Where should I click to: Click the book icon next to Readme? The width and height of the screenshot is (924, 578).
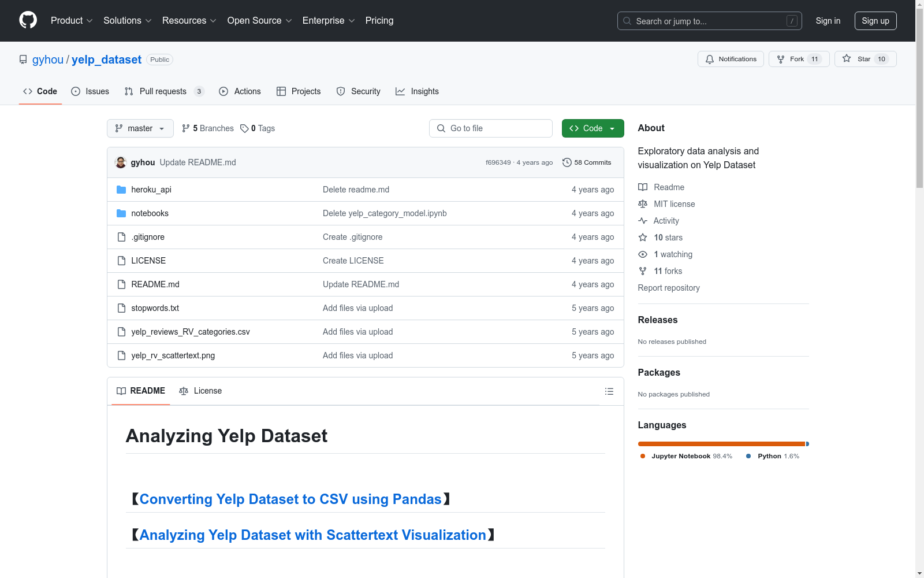click(x=643, y=187)
